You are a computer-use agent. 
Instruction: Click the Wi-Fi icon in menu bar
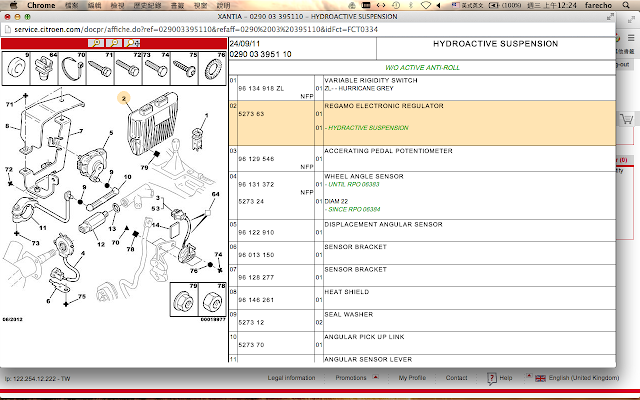[426, 5]
